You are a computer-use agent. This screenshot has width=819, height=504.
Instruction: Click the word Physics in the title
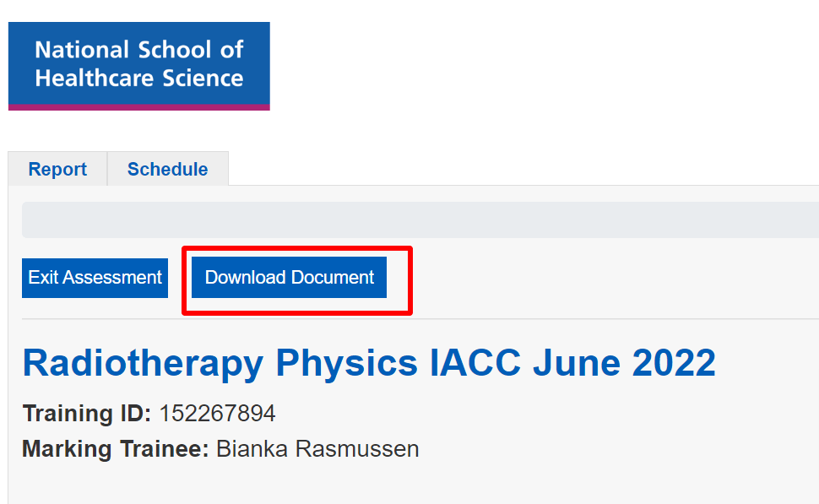[x=347, y=364]
